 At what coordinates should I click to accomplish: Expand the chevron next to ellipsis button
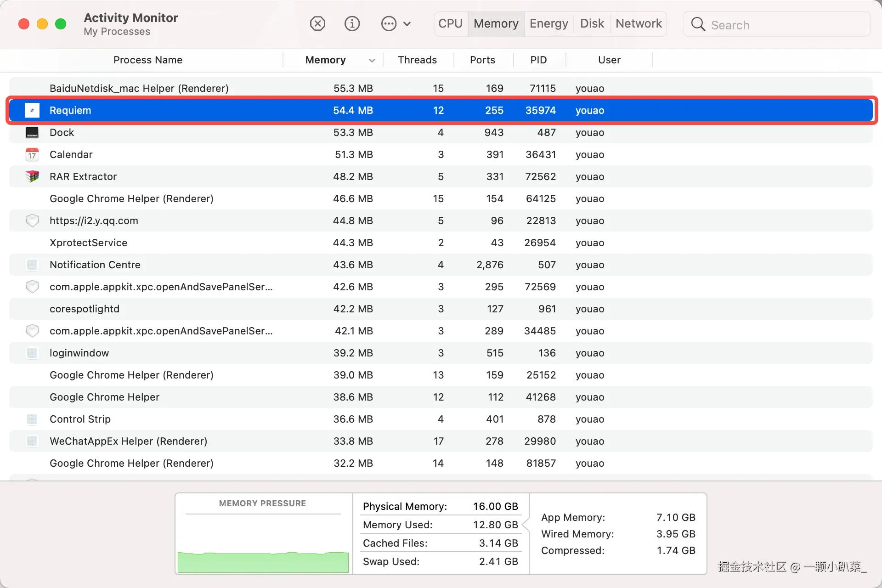pos(407,24)
